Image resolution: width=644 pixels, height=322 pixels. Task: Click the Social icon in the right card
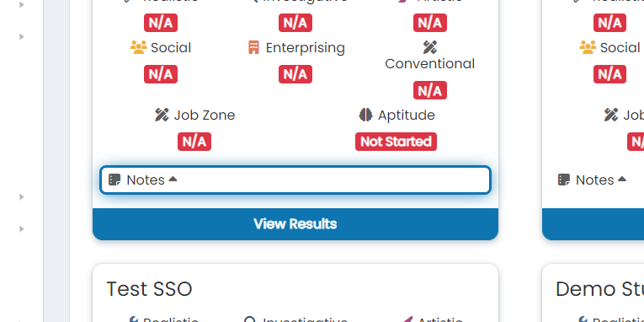tap(588, 48)
